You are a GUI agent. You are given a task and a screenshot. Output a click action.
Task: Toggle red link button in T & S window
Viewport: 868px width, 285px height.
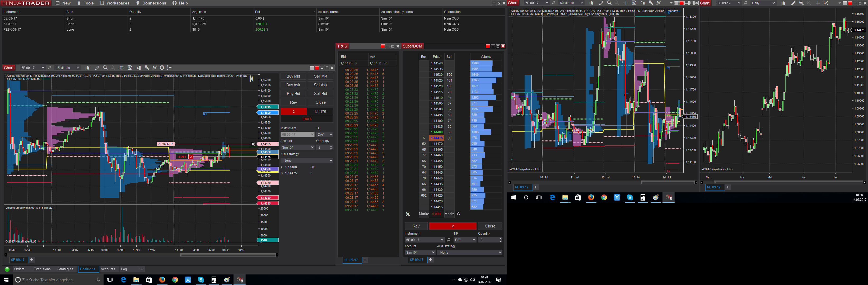click(382, 46)
